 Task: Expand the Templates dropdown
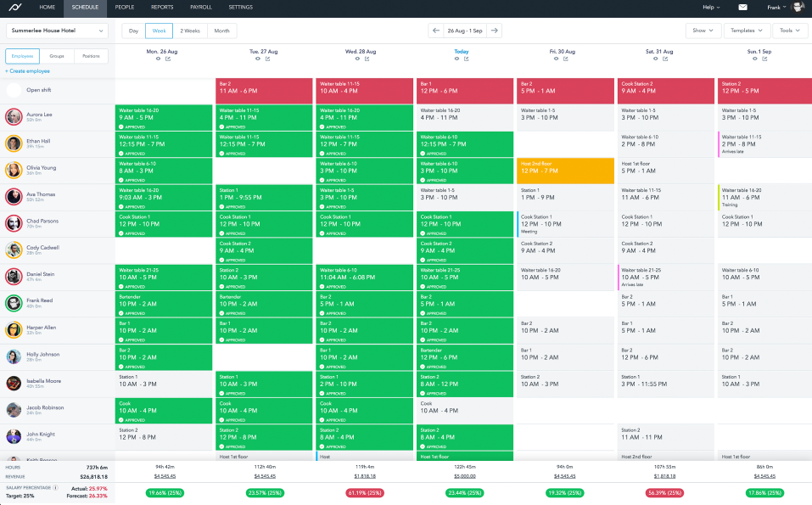[x=747, y=31]
